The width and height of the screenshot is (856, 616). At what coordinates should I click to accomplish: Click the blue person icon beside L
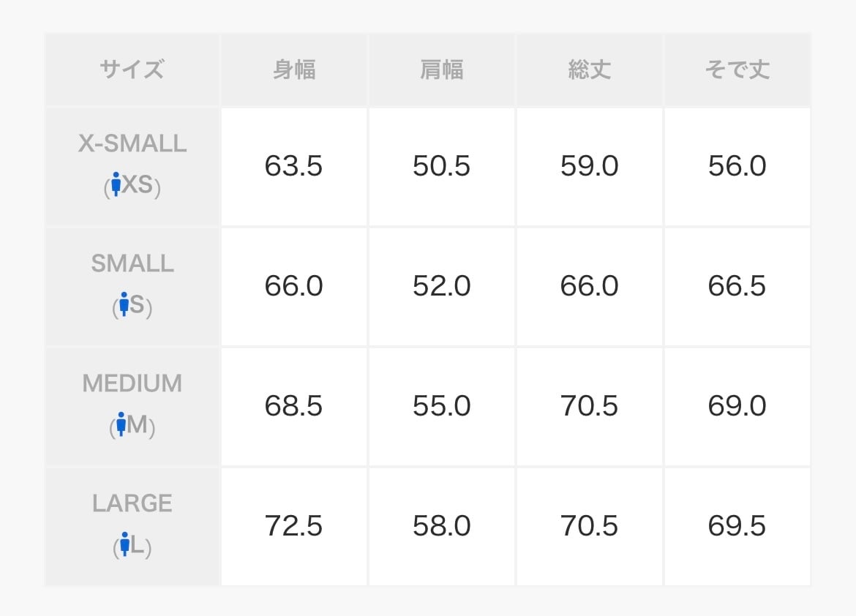(x=125, y=544)
